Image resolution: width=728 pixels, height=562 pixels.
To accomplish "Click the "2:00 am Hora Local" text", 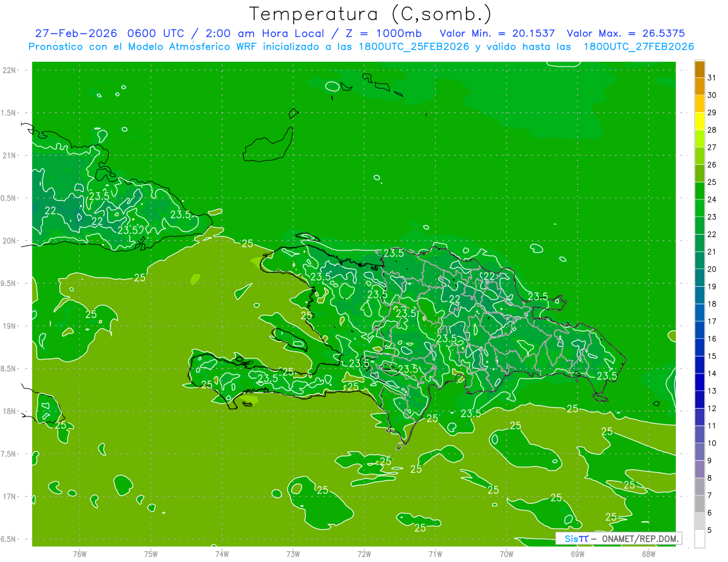I will [x=266, y=33].
